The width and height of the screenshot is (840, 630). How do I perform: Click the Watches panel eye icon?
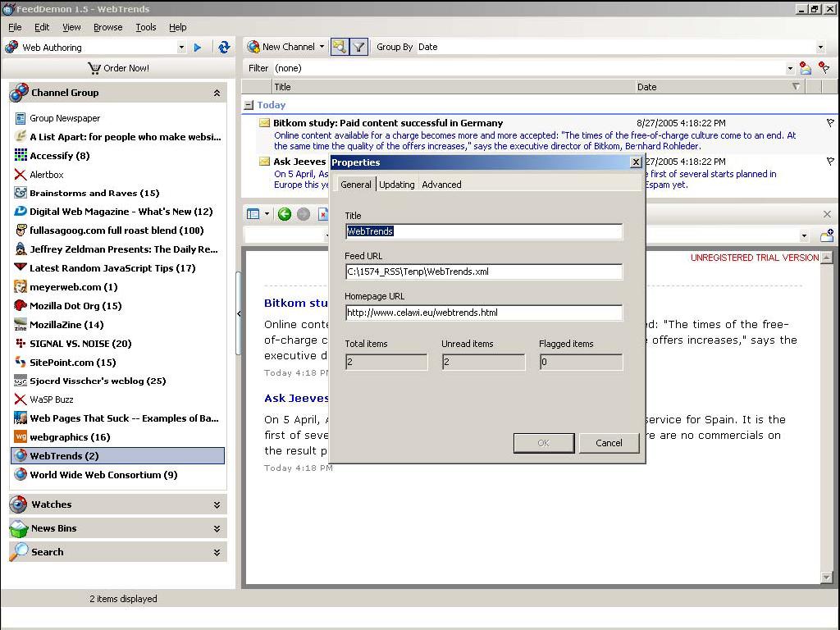tap(18, 504)
